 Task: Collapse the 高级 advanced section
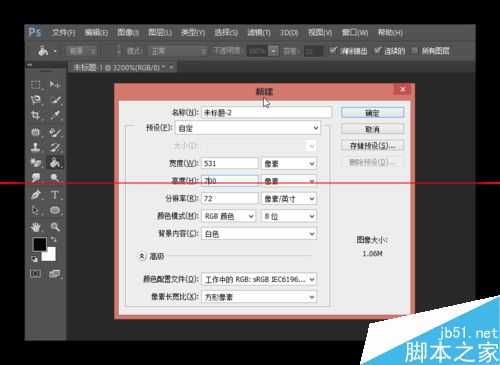142,256
